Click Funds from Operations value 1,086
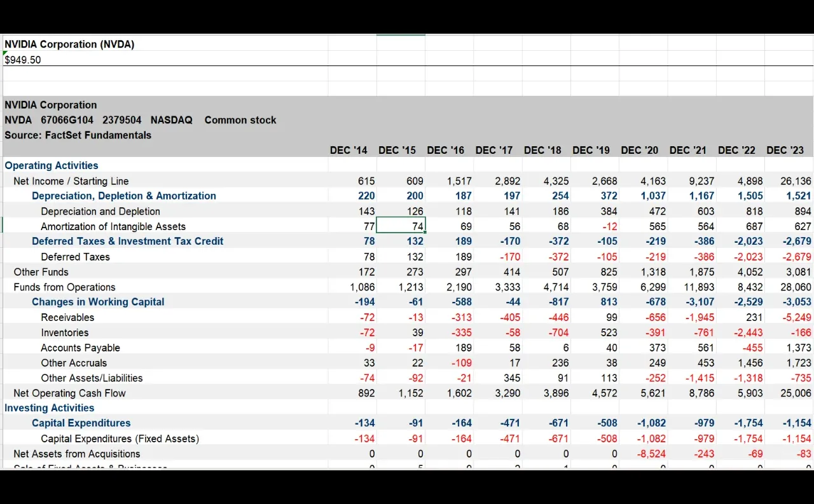Viewport: 814px width, 504px height. [362, 287]
